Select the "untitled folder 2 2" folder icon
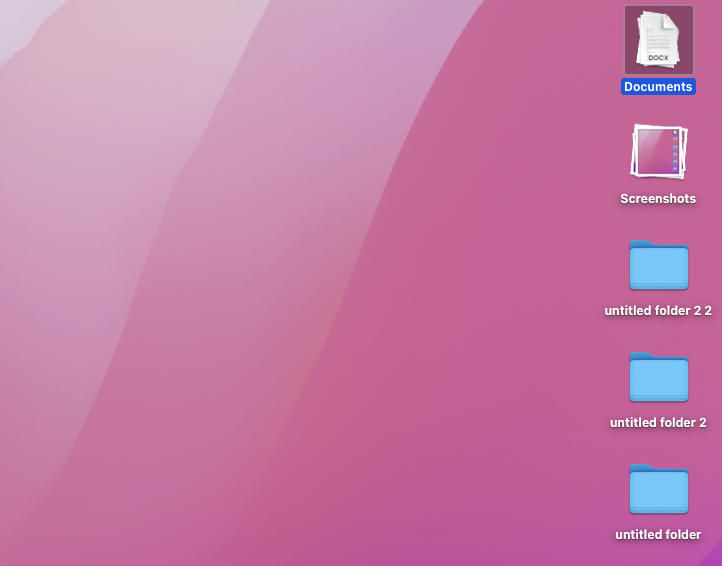The image size is (722, 566). tap(658, 265)
